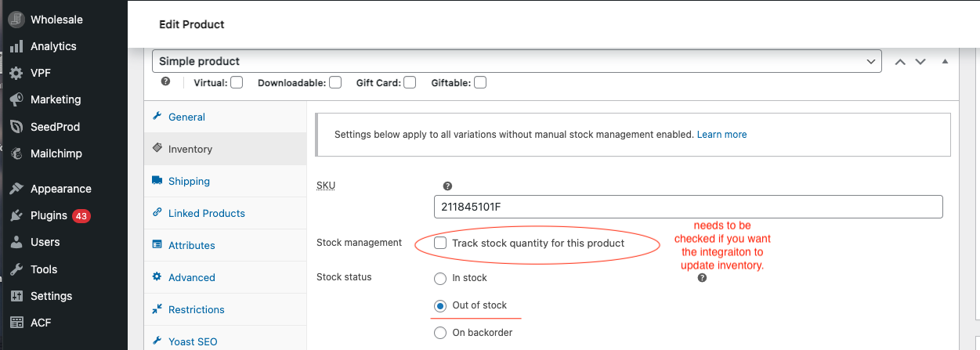
Task: Click the SeedProd leaf icon
Action: click(16, 127)
